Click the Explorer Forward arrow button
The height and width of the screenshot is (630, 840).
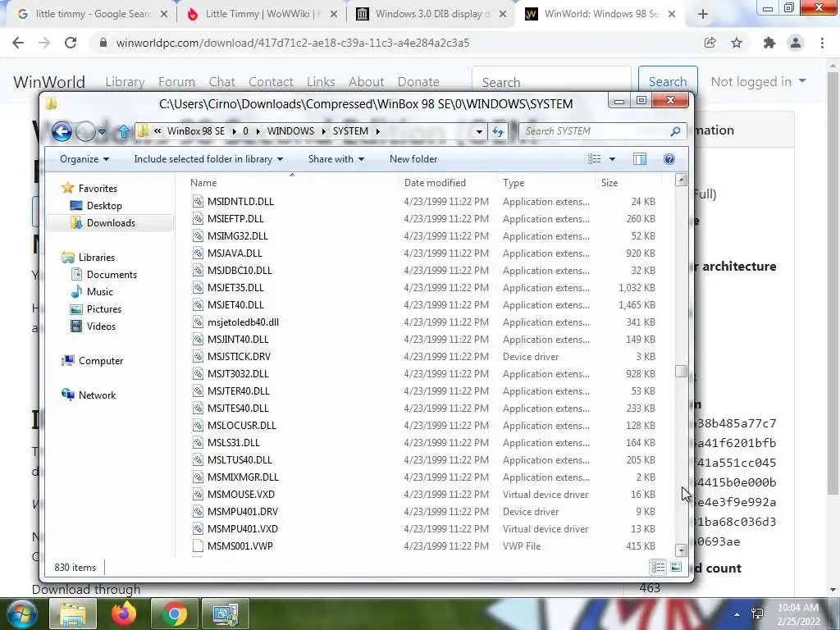pyautogui.click(x=85, y=131)
